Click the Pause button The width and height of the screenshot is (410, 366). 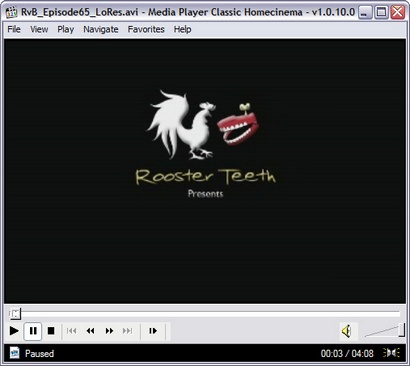pos(33,331)
